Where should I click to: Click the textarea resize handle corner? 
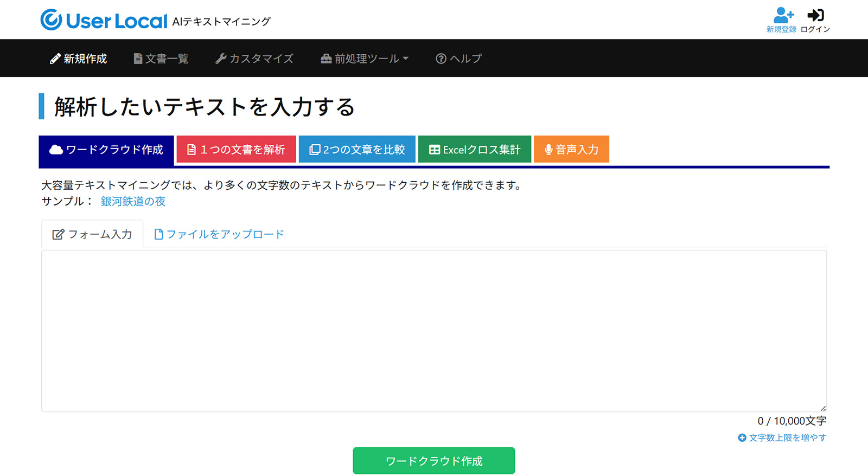823,408
